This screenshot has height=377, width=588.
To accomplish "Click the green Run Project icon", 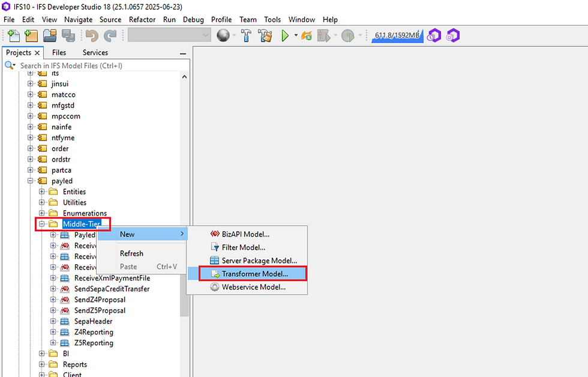I will (285, 35).
